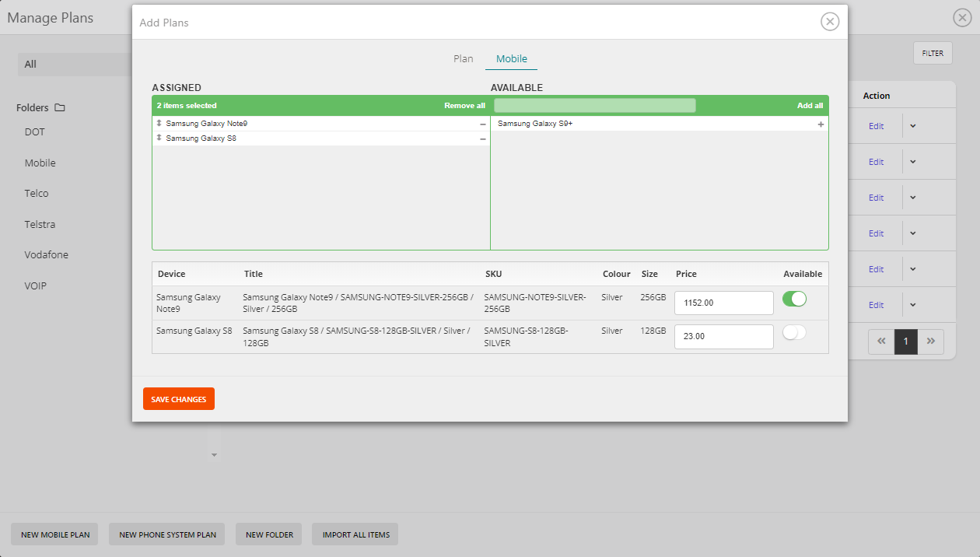Disable the Available toggle for Samsung Galaxy Note9

794,299
